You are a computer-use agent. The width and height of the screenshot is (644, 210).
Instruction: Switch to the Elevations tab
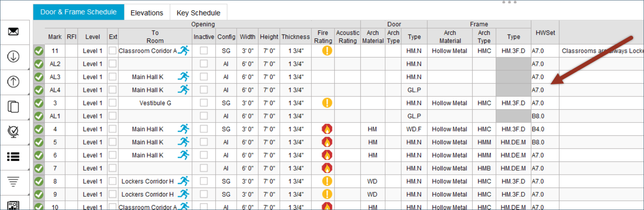147,13
